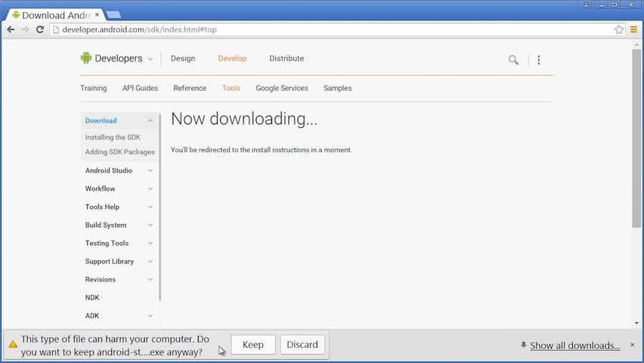Go to the Tools tab

(231, 88)
